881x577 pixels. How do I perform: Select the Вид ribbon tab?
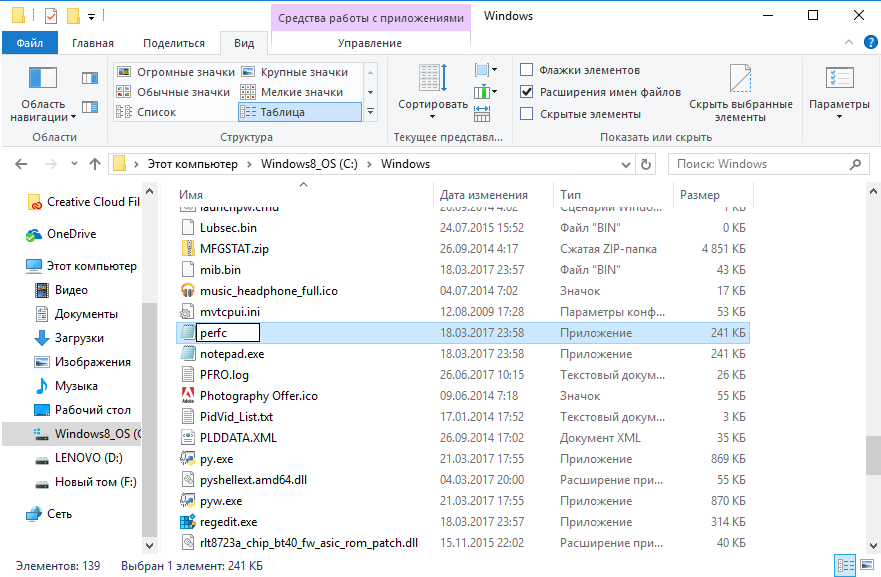pyautogui.click(x=244, y=43)
